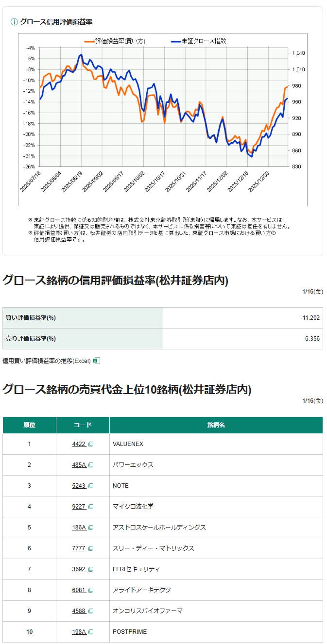
Task: Copy code 5243 using its copy icon
Action: 91,486
